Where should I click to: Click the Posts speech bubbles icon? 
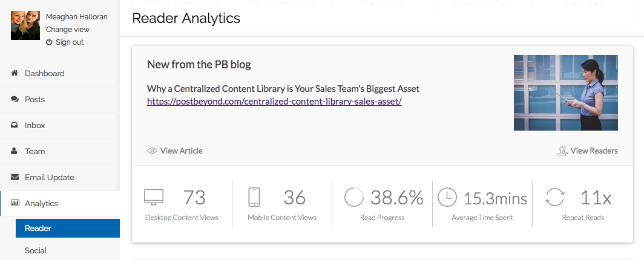click(x=15, y=99)
